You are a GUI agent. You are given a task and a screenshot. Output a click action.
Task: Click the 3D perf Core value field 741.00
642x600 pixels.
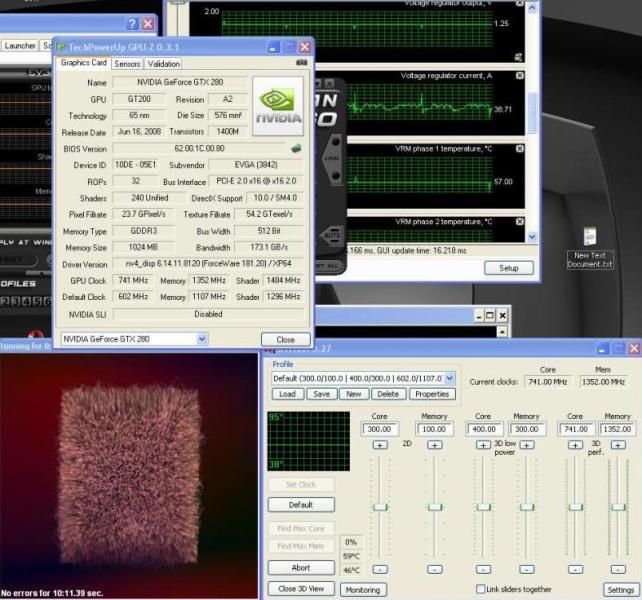(x=576, y=429)
